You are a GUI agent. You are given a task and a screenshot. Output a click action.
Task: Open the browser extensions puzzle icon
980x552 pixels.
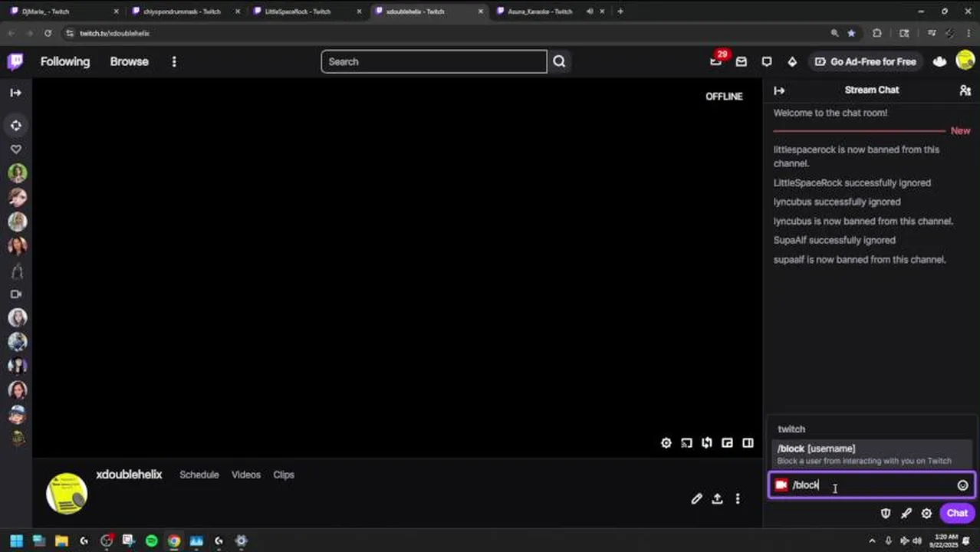point(877,33)
